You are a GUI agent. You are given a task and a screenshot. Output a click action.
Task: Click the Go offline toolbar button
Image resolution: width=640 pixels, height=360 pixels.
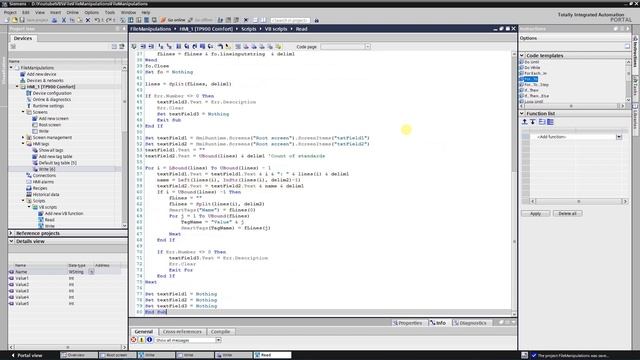click(201, 20)
